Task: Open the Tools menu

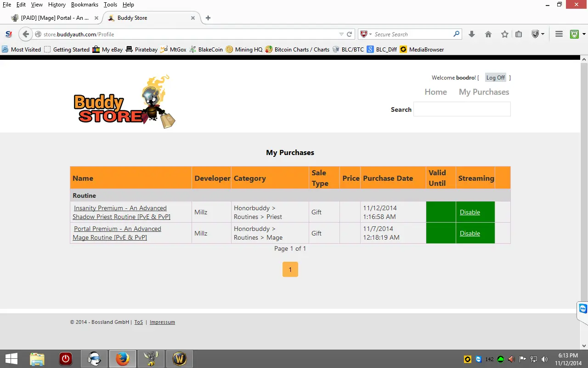Action: [110, 5]
